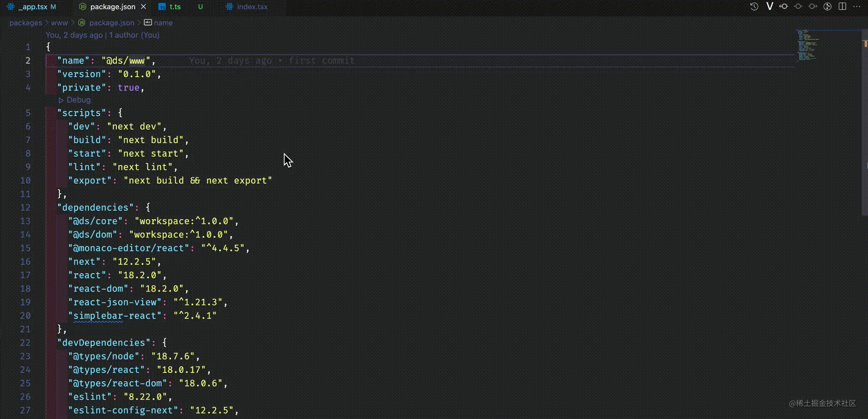Switch to the _app.tsx tab
Viewport: 868px width, 419px height.
pyautogui.click(x=33, y=7)
